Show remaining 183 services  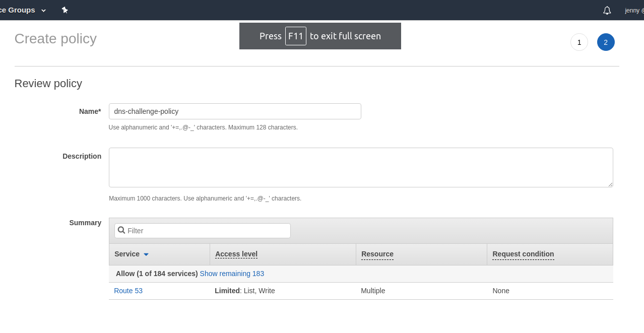(232, 274)
